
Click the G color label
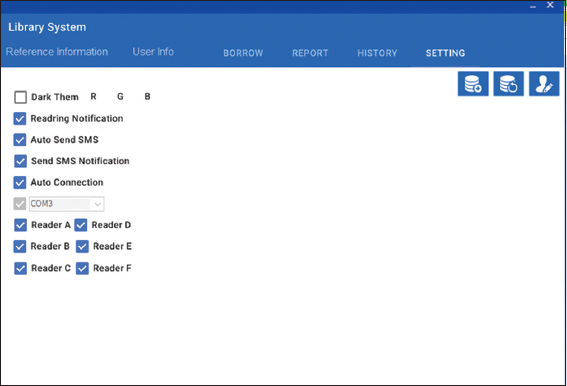coord(120,97)
